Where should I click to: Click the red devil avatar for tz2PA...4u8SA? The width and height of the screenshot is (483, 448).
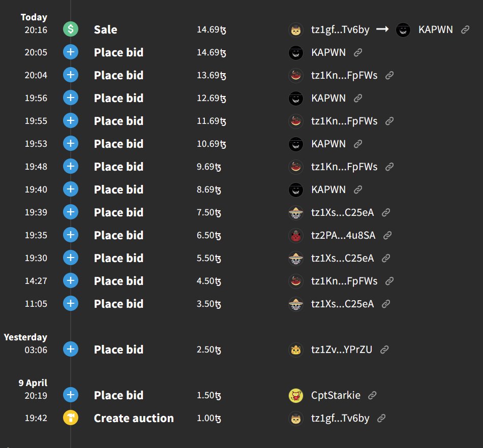click(296, 235)
